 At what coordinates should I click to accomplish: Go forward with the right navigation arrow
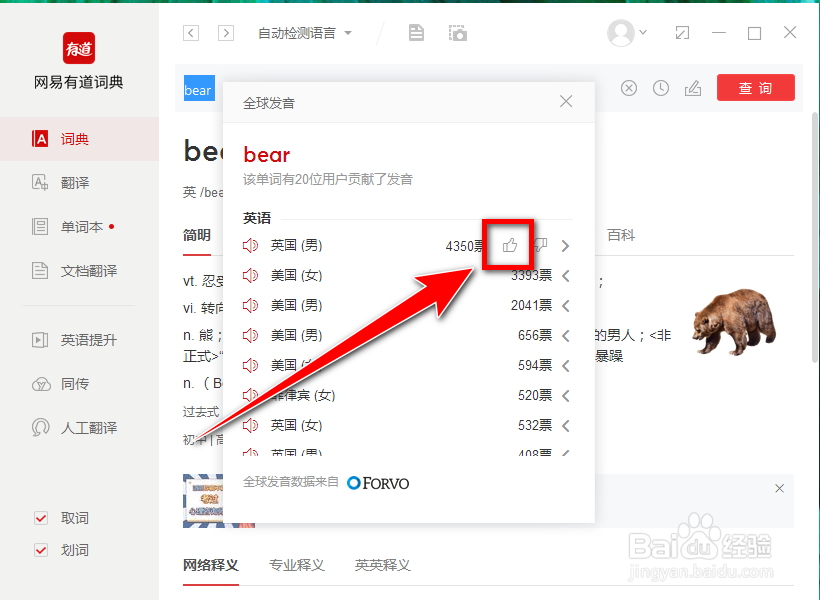point(226,33)
